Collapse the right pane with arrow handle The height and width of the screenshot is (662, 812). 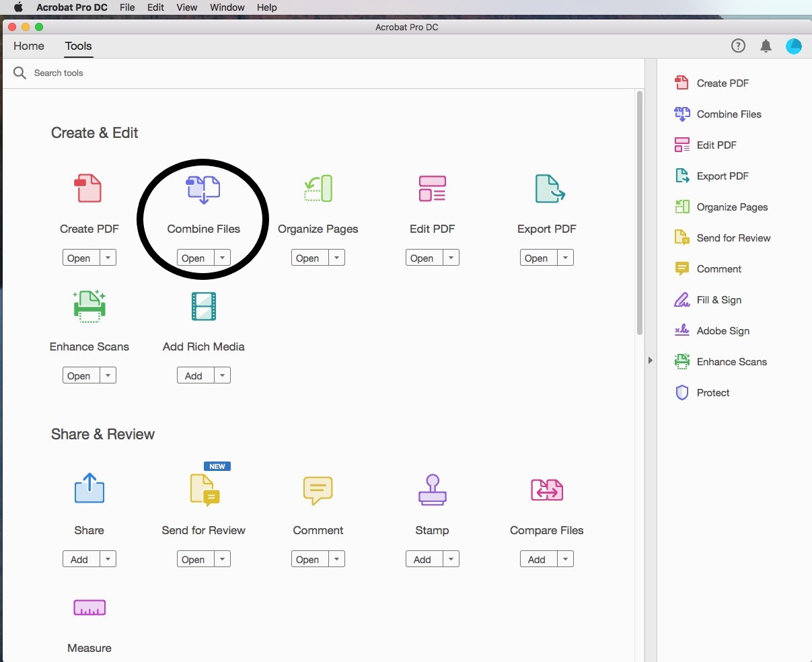650,361
